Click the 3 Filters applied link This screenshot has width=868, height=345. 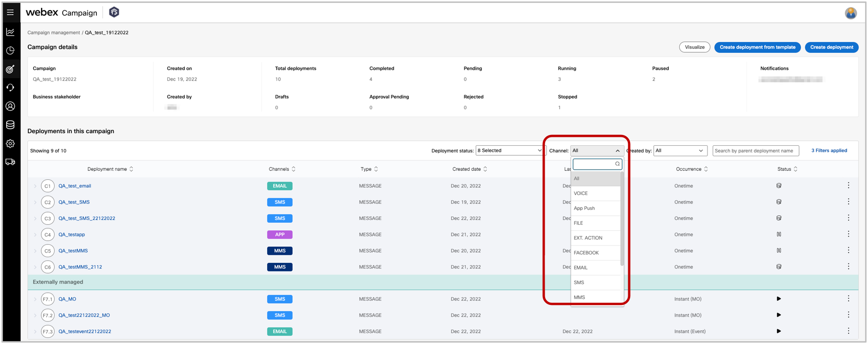(829, 151)
